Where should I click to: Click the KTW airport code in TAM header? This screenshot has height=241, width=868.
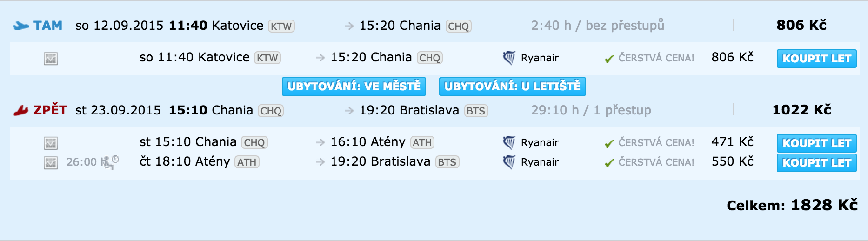pyautogui.click(x=281, y=27)
